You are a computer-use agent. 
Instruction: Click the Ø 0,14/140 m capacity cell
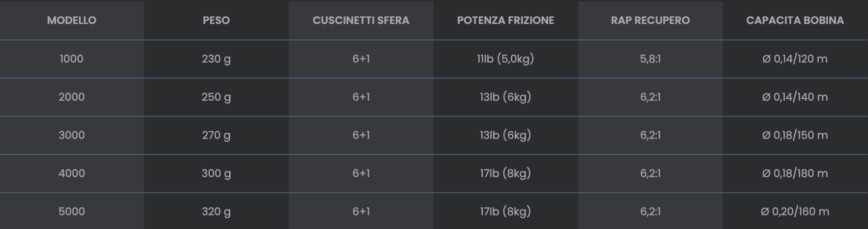point(795,97)
